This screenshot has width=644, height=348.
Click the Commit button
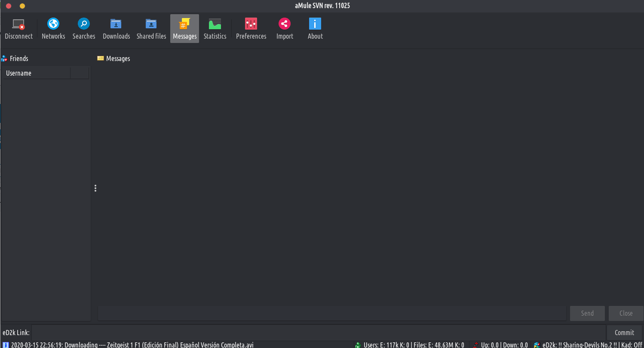(624, 333)
